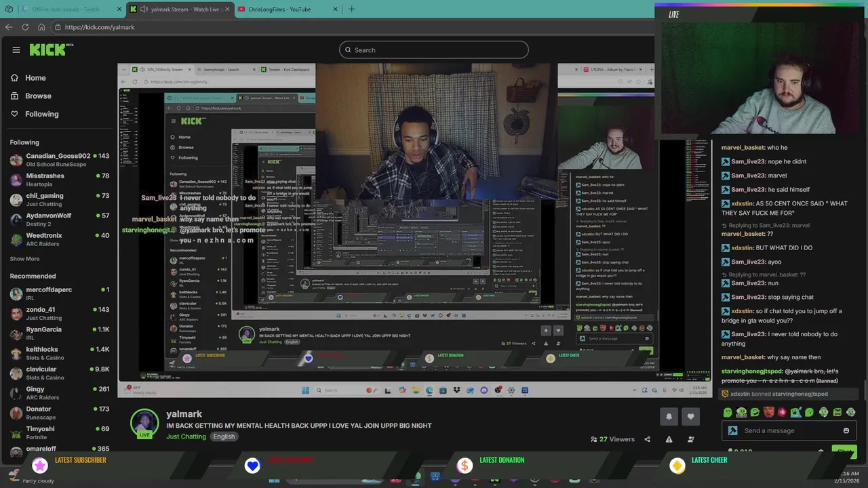This screenshot has height=488, width=868.
Task: Open the Canadian_Goose902 channel
Action: tap(60, 160)
